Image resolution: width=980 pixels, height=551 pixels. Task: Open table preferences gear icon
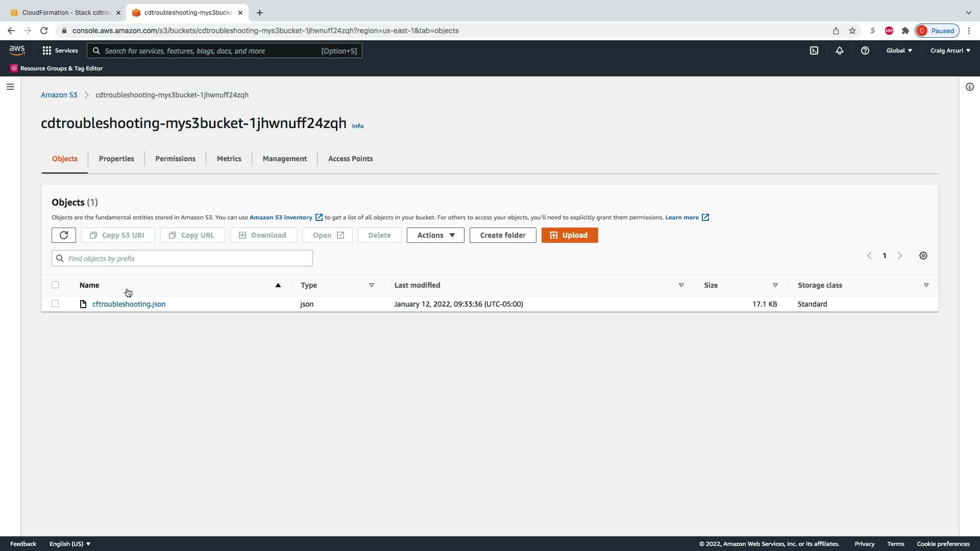[923, 256]
